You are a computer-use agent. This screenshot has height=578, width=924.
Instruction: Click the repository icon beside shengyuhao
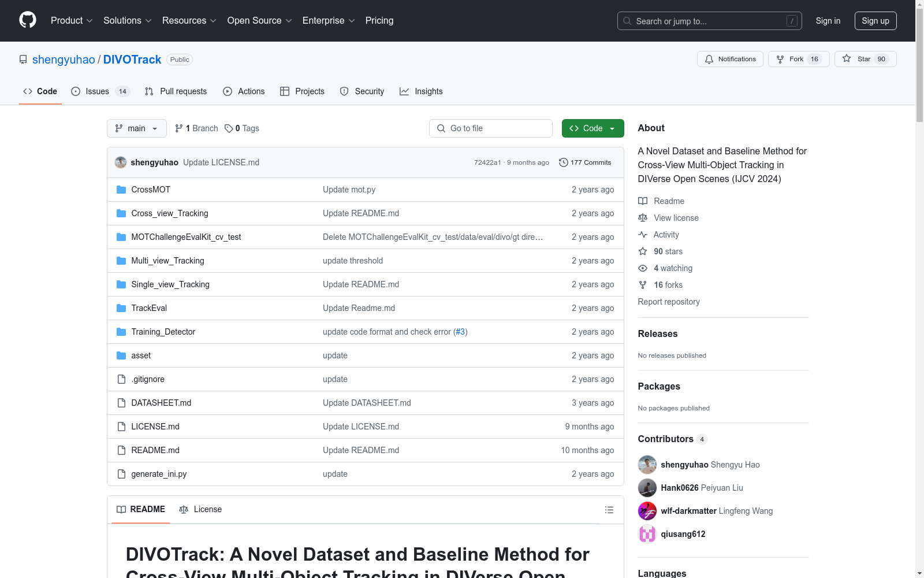point(23,60)
